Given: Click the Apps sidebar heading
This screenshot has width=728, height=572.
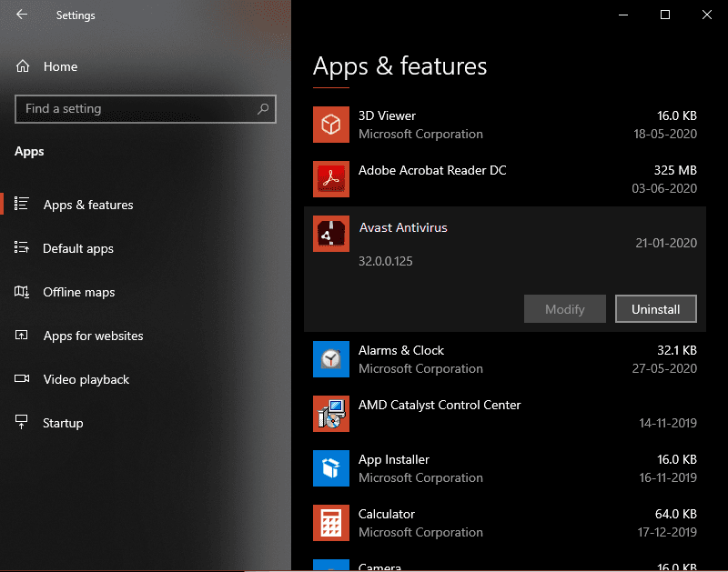Looking at the screenshot, I should click(29, 152).
